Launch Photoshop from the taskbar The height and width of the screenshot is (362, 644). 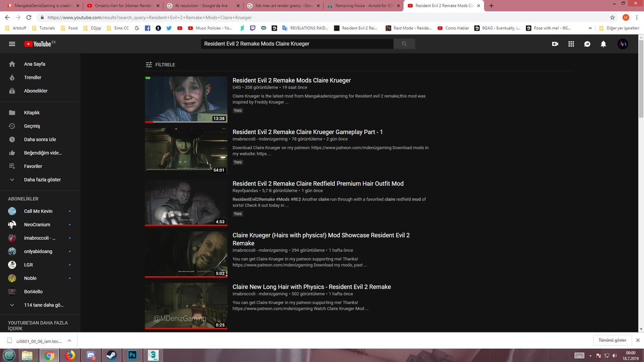(x=131, y=355)
